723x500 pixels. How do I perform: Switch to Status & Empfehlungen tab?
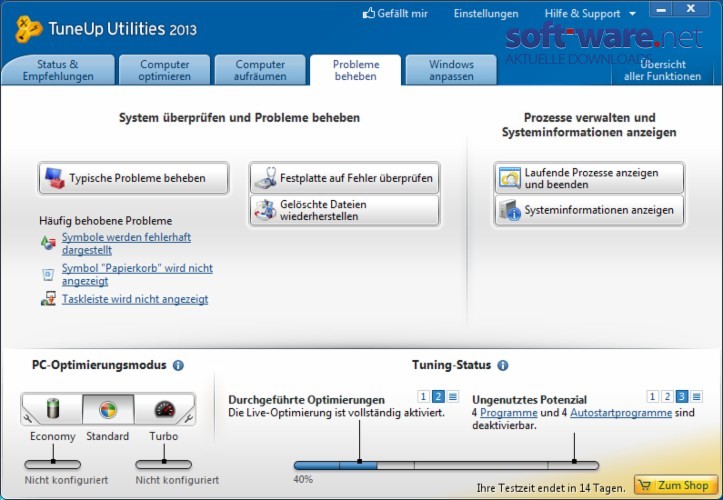58,70
